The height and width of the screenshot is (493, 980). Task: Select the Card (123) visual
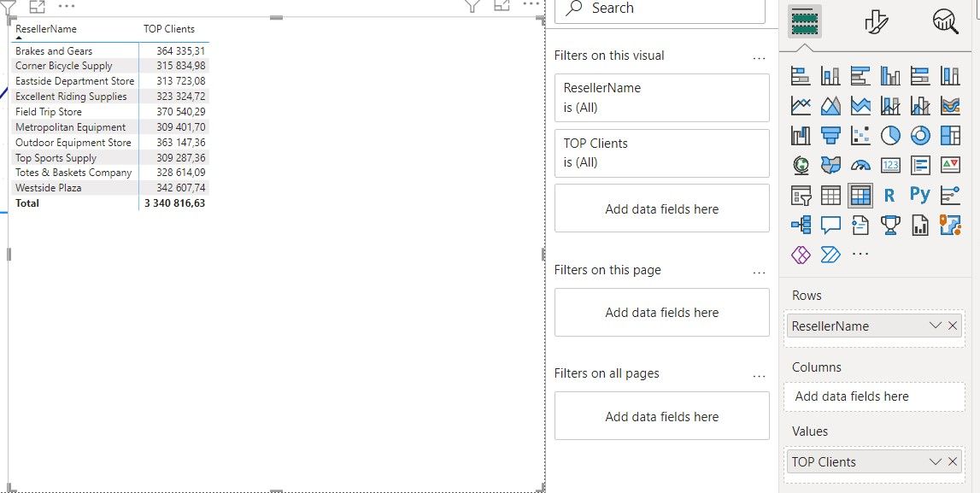coord(890,166)
